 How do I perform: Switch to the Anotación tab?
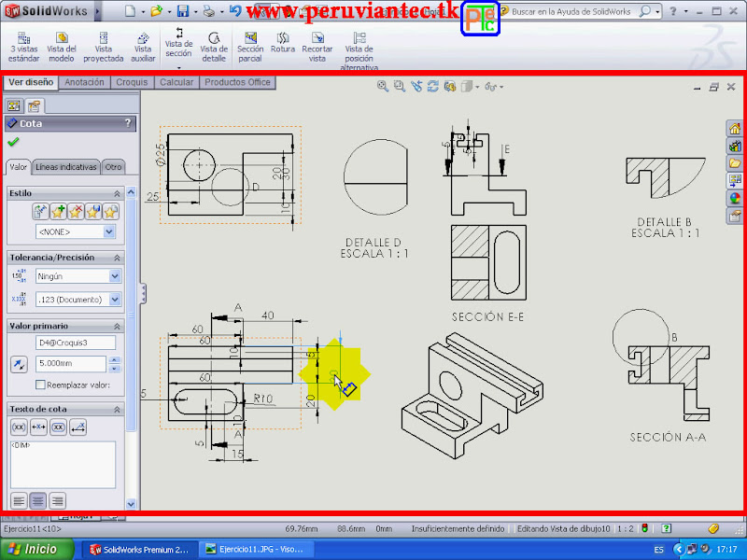tap(84, 82)
